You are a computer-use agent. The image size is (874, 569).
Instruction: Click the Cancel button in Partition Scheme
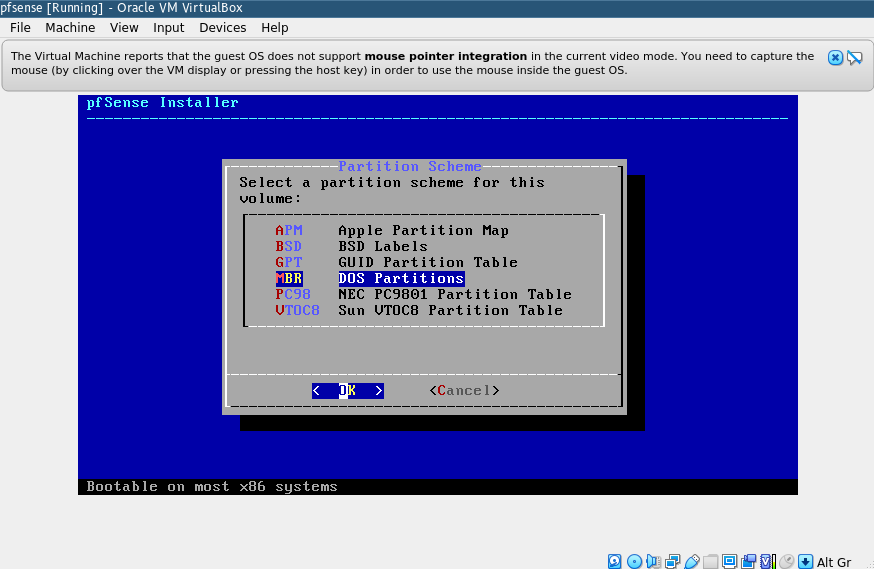pyautogui.click(x=464, y=391)
